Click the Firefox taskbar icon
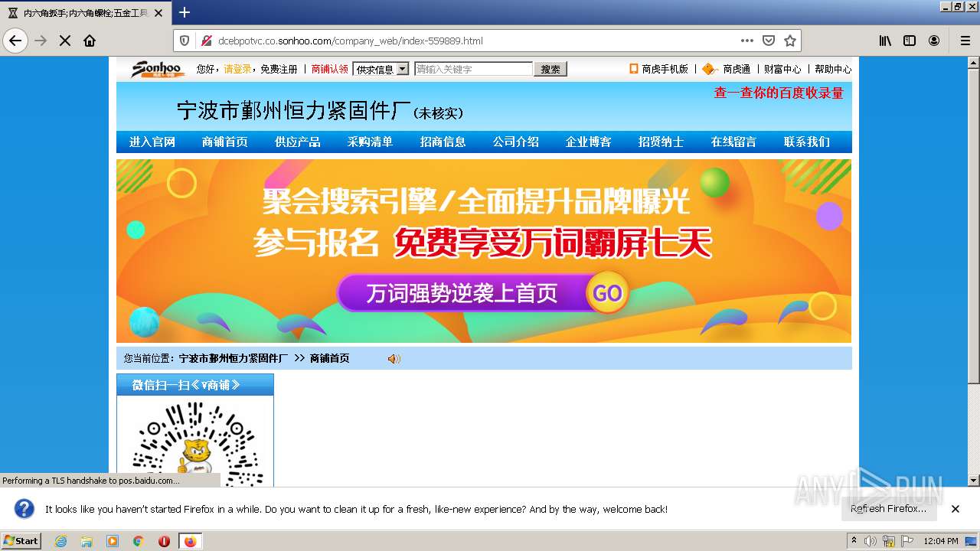The width and height of the screenshot is (980, 551). (190, 541)
